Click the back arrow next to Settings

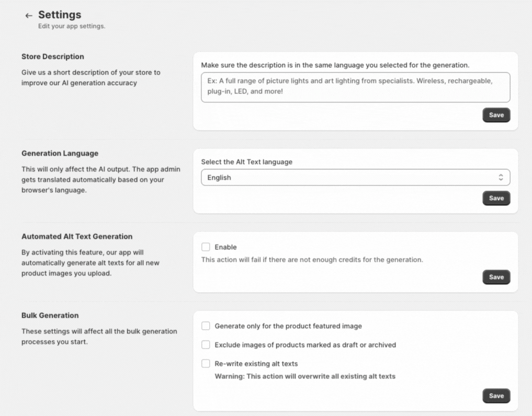point(29,15)
